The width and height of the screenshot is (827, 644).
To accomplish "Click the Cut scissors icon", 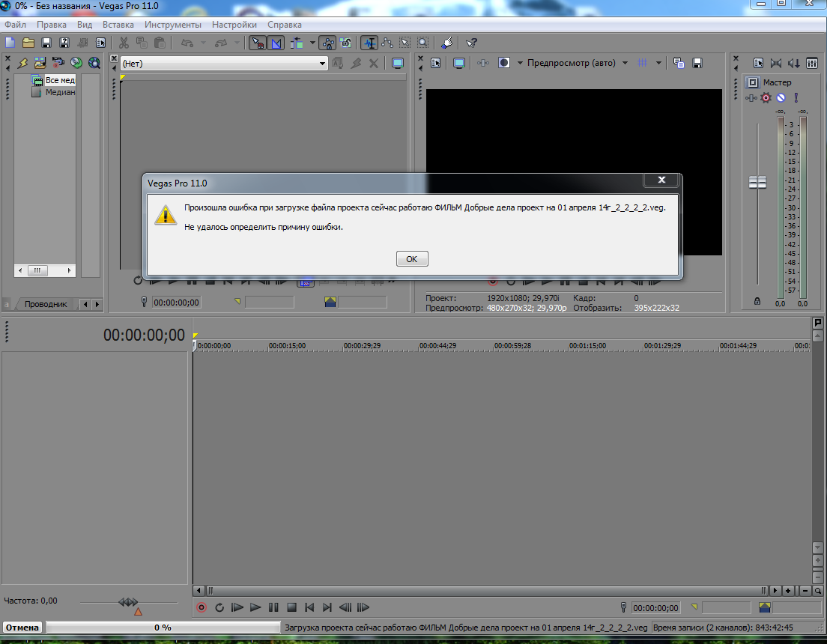I will coord(124,43).
